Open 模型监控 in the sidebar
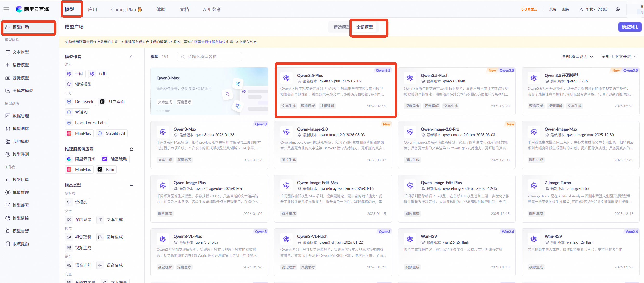The image size is (644, 283). click(x=21, y=218)
